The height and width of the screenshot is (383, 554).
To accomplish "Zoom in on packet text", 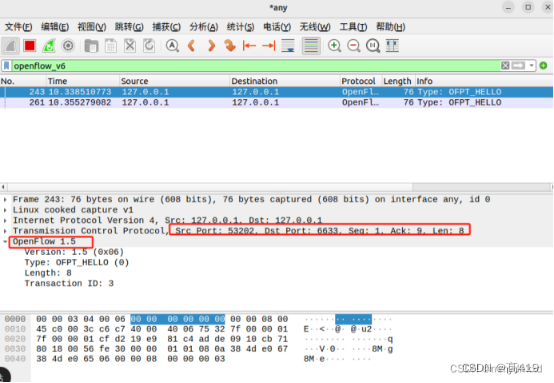I will 335,46.
